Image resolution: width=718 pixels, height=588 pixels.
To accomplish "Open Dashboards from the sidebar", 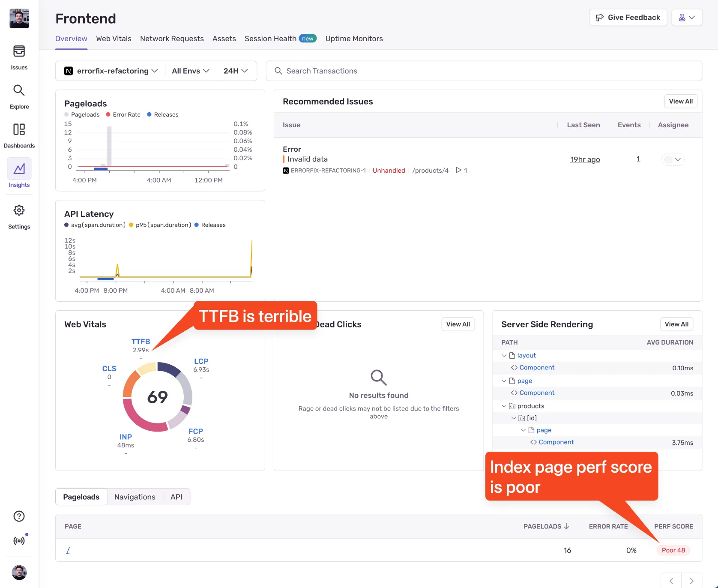I will pyautogui.click(x=19, y=134).
